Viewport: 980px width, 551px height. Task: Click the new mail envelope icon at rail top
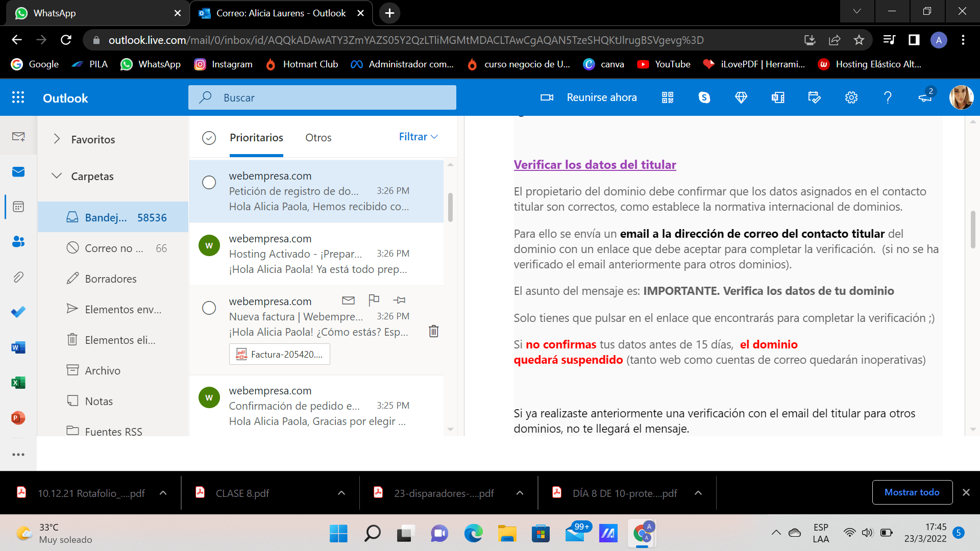click(18, 136)
